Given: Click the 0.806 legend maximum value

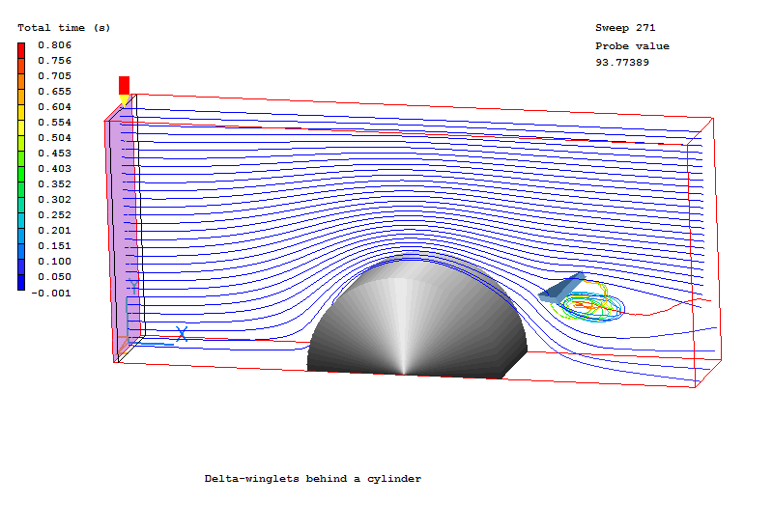Looking at the screenshot, I should coord(55,45).
